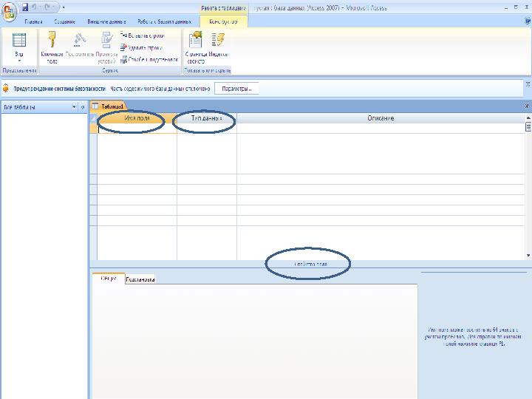Switch to the Главная ribbon tab
This screenshot has height=399, width=532.
pyautogui.click(x=33, y=21)
